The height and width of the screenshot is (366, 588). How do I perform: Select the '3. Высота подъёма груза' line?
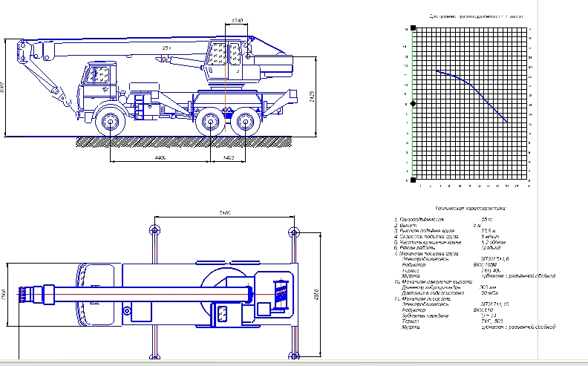[425, 231]
